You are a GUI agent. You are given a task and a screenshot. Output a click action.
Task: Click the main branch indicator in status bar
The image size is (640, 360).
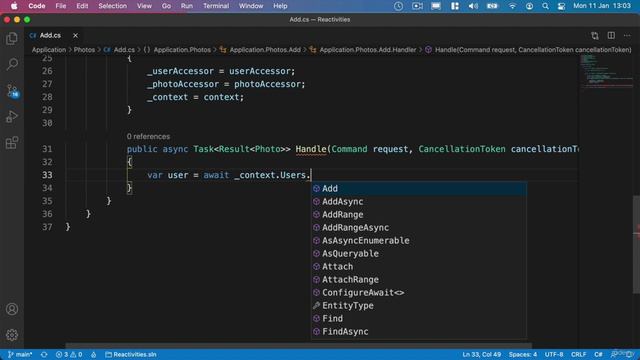click(20, 354)
